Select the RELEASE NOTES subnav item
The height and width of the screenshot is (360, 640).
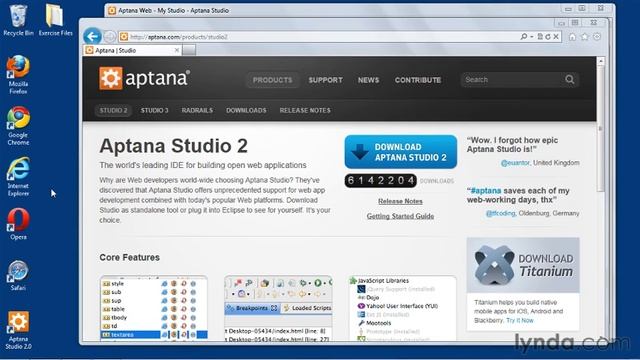tap(305, 110)
